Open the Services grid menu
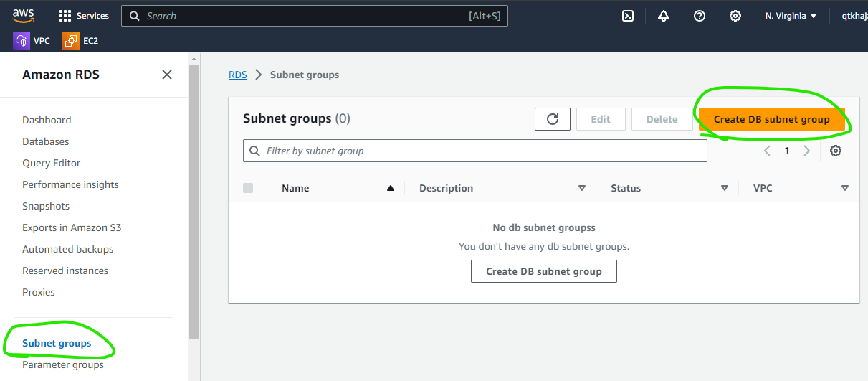Image resolution: width=868 pixels, height=381 pixels. click(x=65, y=16)
